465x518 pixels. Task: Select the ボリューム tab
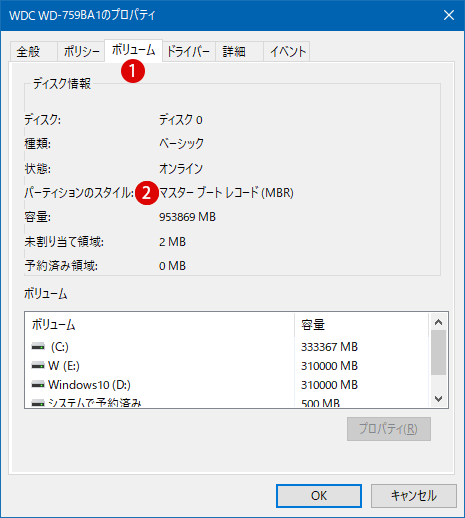[133, 50]
